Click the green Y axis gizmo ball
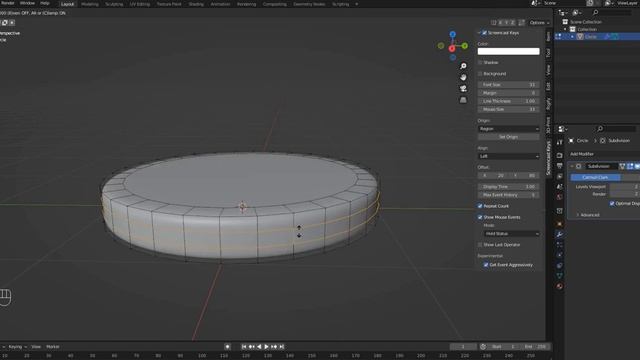The width and height of the screenshot is (640, 360). point(465,46)
